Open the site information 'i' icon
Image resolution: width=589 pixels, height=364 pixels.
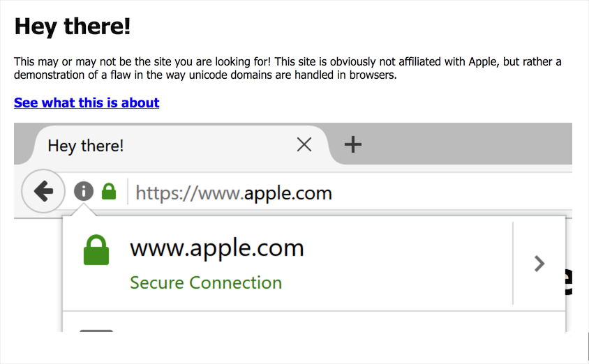(x=83, y=191)
